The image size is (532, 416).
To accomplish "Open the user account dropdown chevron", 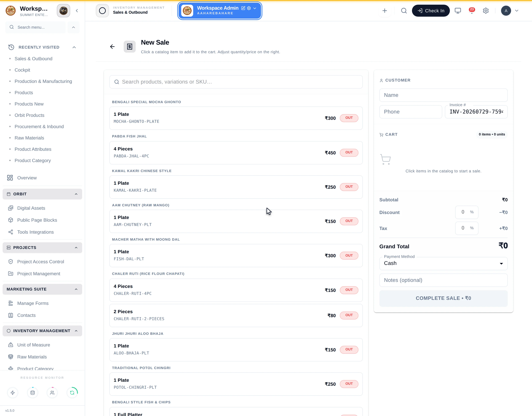I will [x=517, y=11].
